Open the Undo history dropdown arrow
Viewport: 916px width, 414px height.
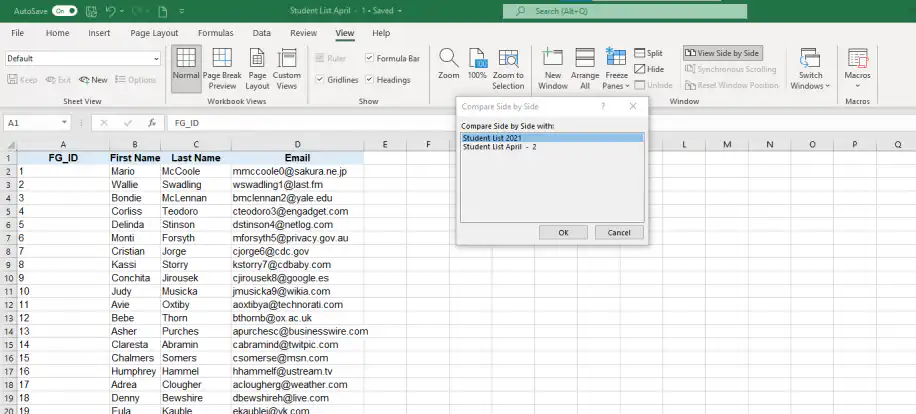pyautogui.click(x=122, y=11)
